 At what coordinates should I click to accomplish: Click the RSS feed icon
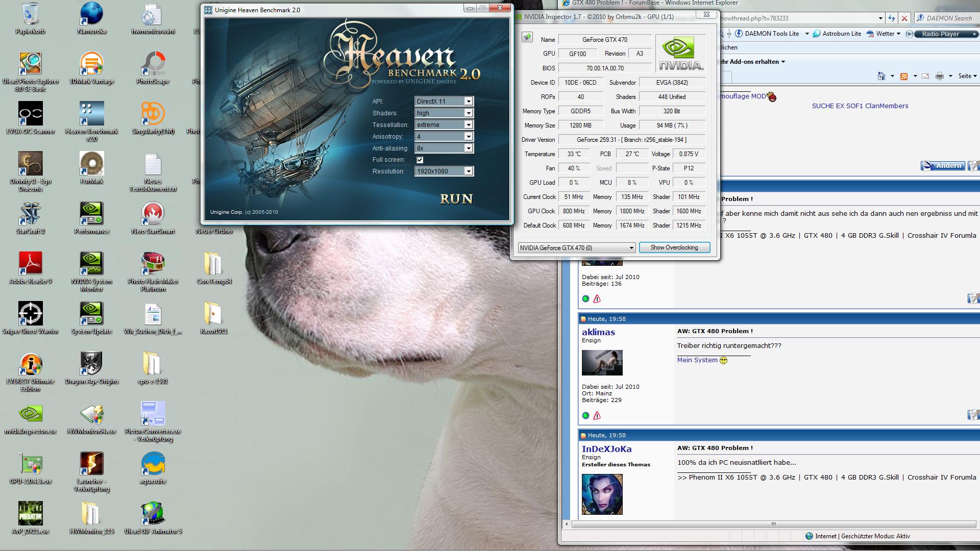click(x=904, y=76)
